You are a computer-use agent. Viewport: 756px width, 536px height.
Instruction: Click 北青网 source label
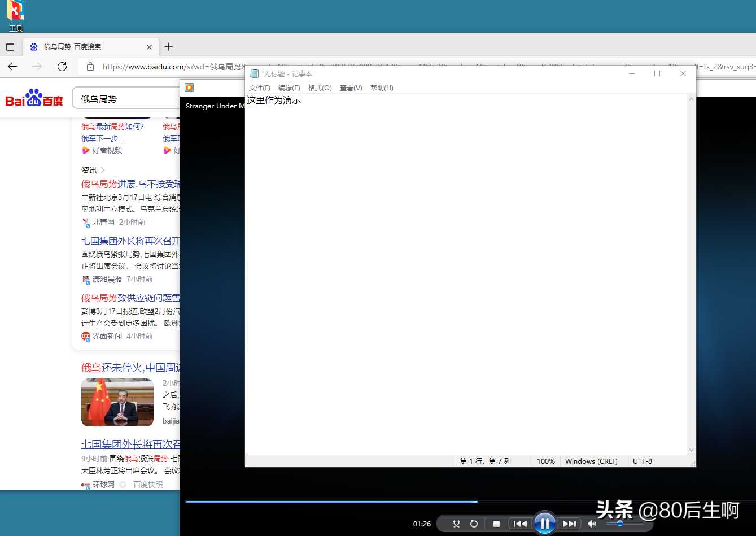click(103, 222)
